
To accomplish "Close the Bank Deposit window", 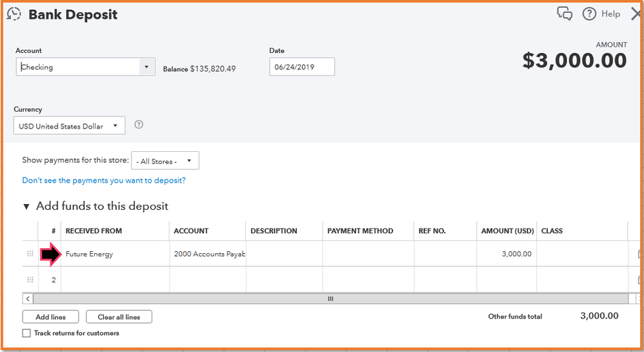I will (636, 14).
